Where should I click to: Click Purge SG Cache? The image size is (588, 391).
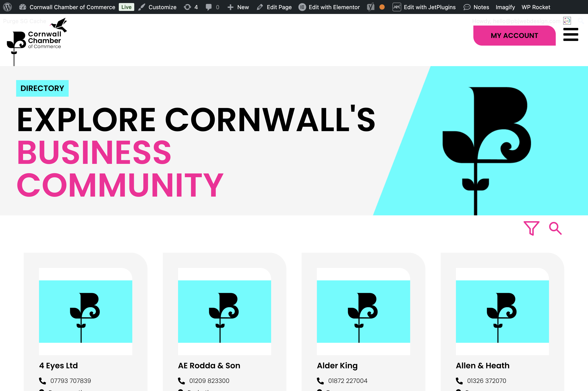click(x=25, y=21)
